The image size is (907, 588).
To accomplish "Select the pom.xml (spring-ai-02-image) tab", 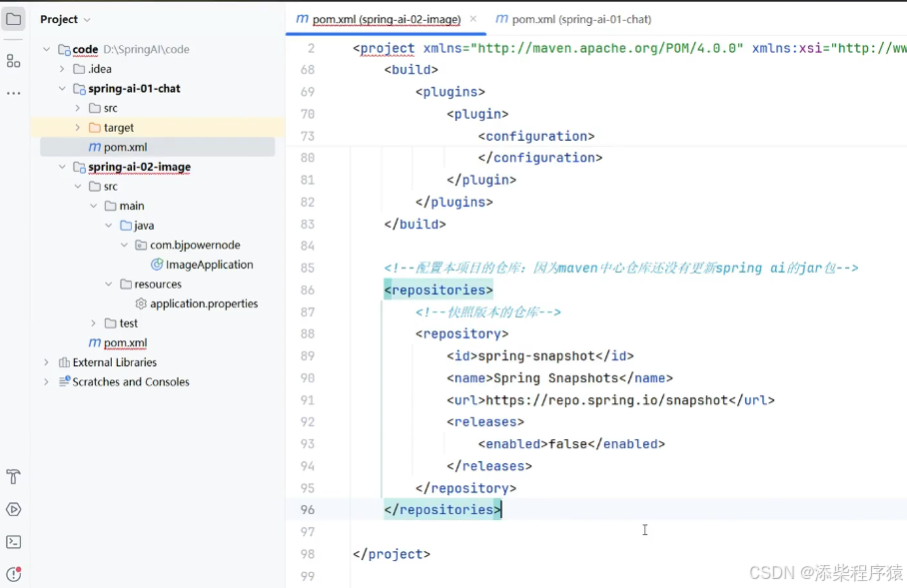I will click(x=379, y=19).
